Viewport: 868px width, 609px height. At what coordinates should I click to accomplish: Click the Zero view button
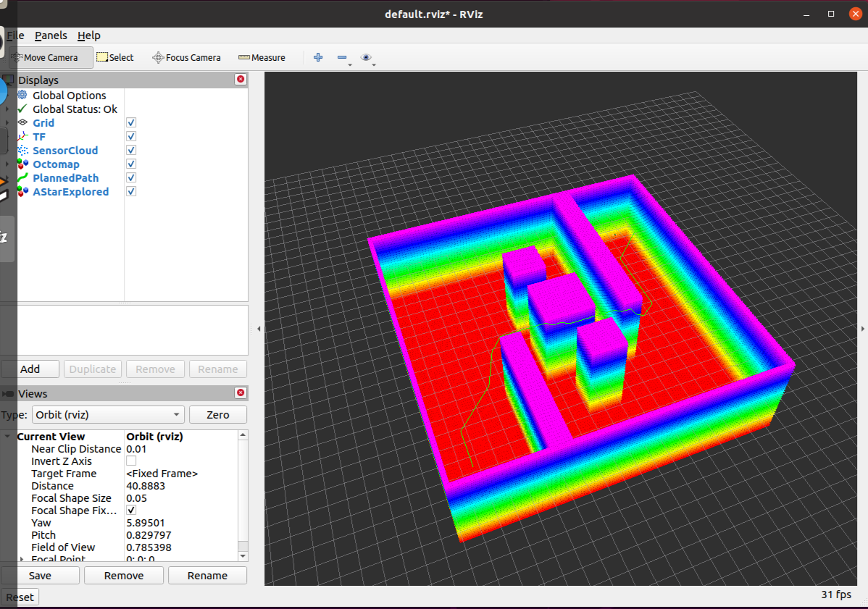(218, 415)
